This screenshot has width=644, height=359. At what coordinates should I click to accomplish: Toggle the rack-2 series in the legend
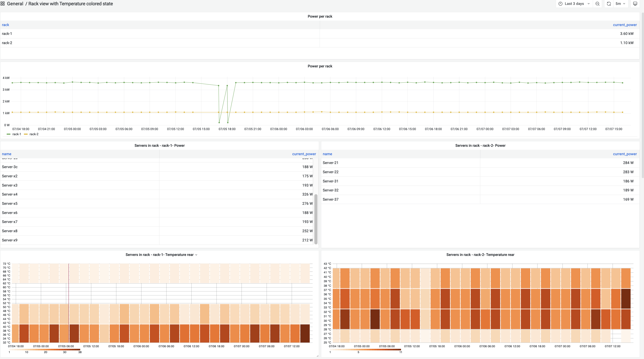[x=34, y=134]
